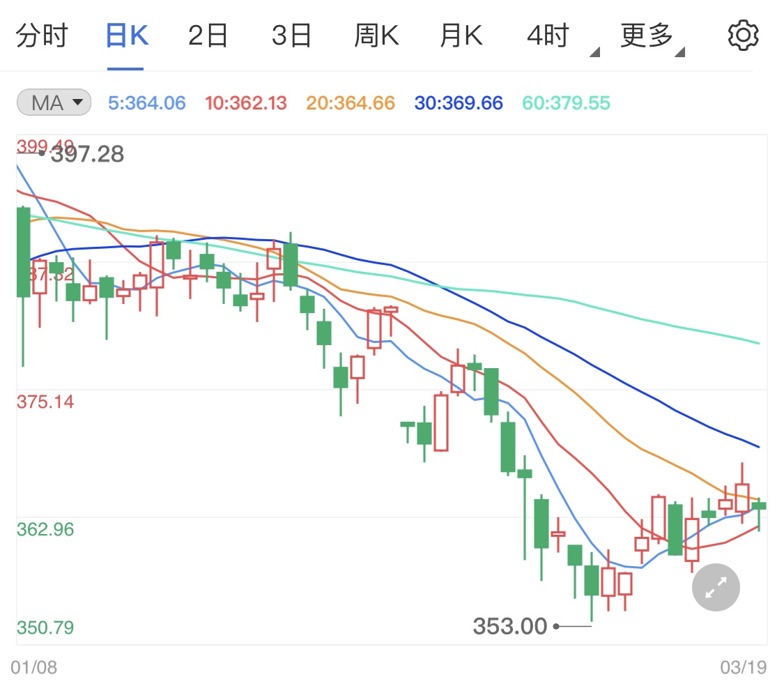Screen dimensions: 784x693
Task: Switch to the 2日 tab
Action: pyautogui.click(x=208, y=36)
